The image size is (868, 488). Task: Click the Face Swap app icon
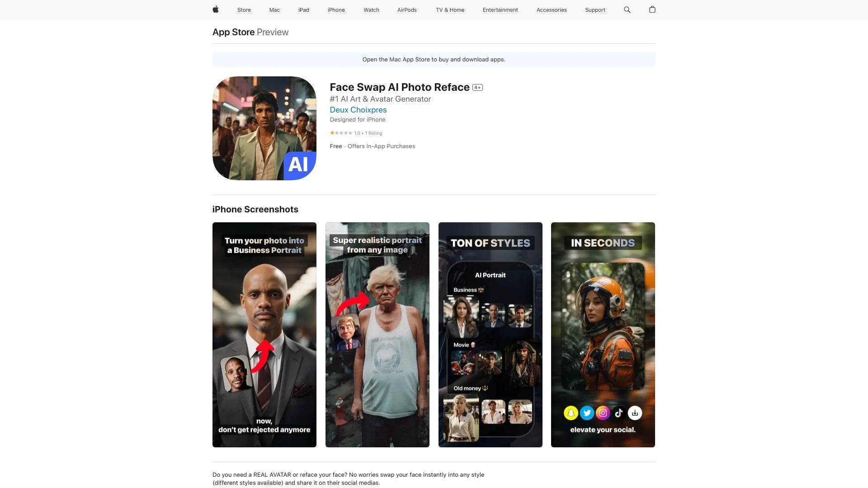coord(264,128)
